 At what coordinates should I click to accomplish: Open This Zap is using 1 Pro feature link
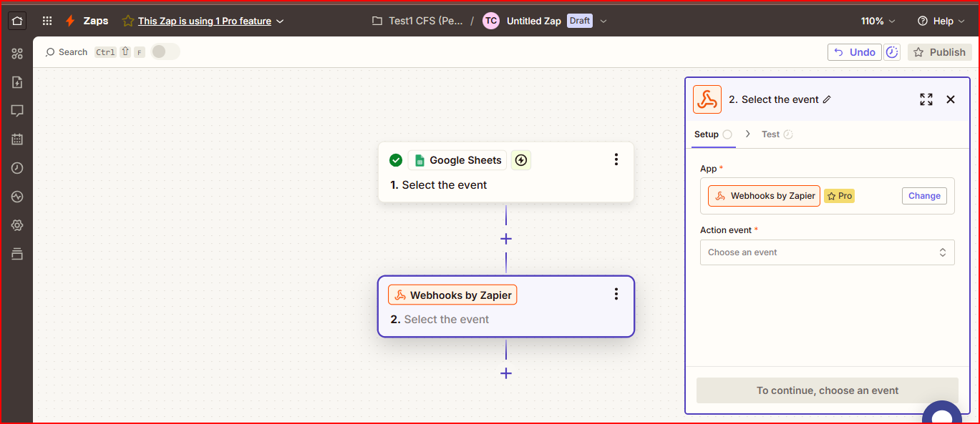point(205,21)
